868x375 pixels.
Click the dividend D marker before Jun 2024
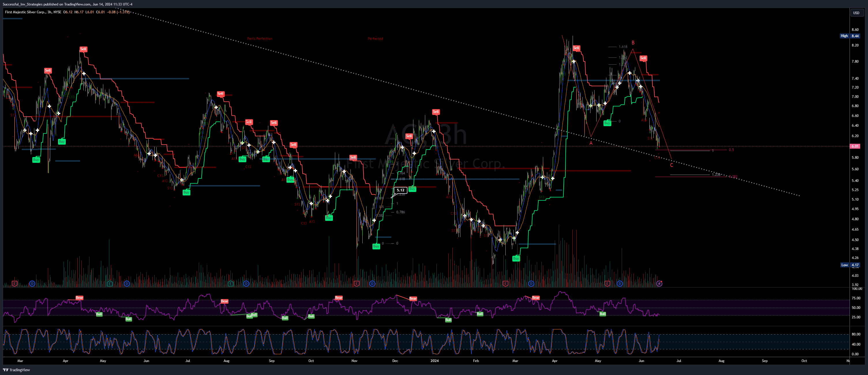click(620, 283)
